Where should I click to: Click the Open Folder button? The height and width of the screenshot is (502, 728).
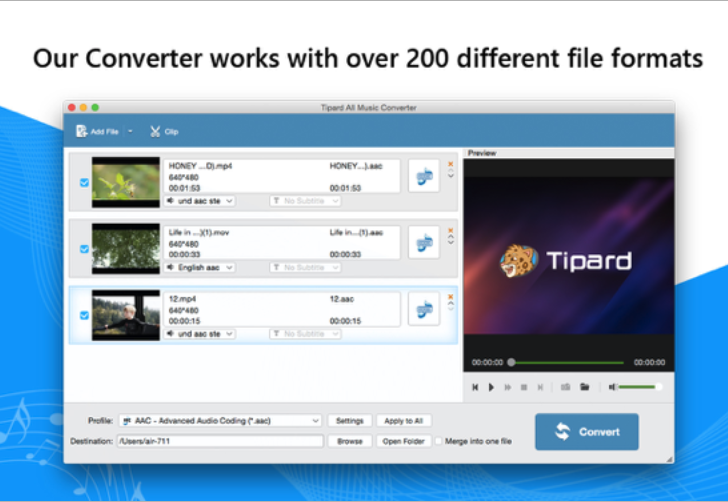(403, 441)
